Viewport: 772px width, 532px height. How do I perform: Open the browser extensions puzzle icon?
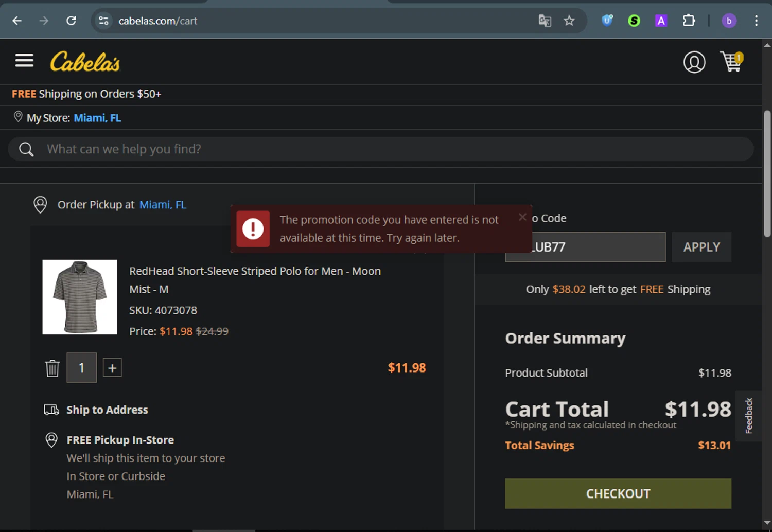[689, 21]
